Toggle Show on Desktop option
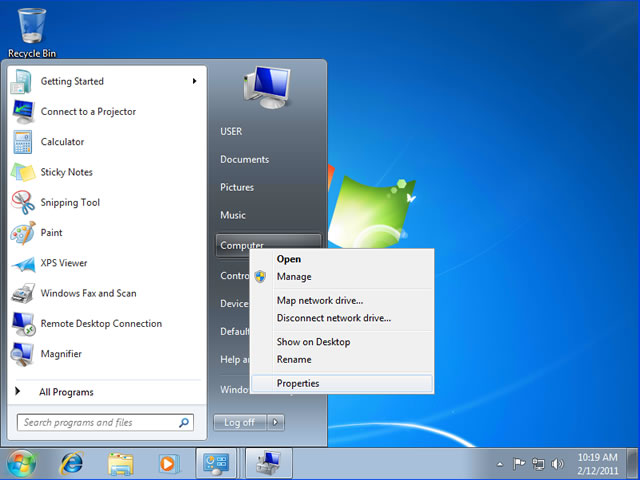640x480 pixels. [342, 342]
